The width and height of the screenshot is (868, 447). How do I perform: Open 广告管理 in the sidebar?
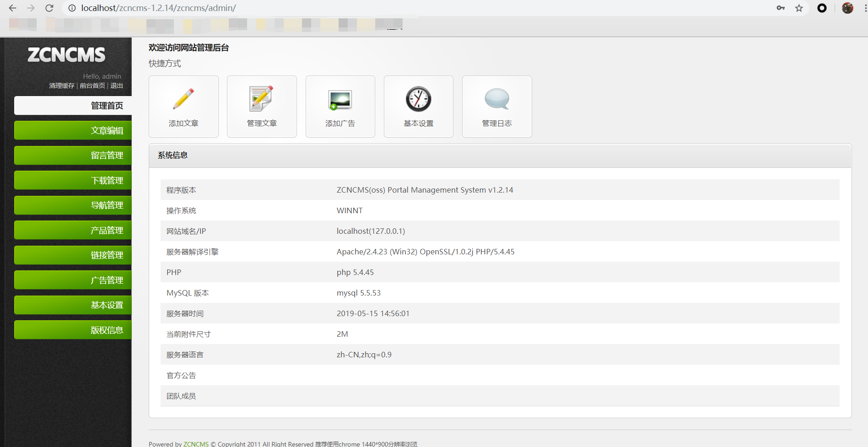(73, 280)
